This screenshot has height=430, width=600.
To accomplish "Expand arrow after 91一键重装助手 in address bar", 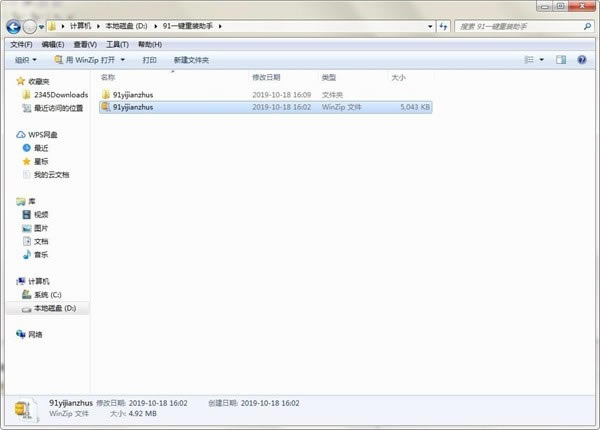I will [x=220, y=26].
